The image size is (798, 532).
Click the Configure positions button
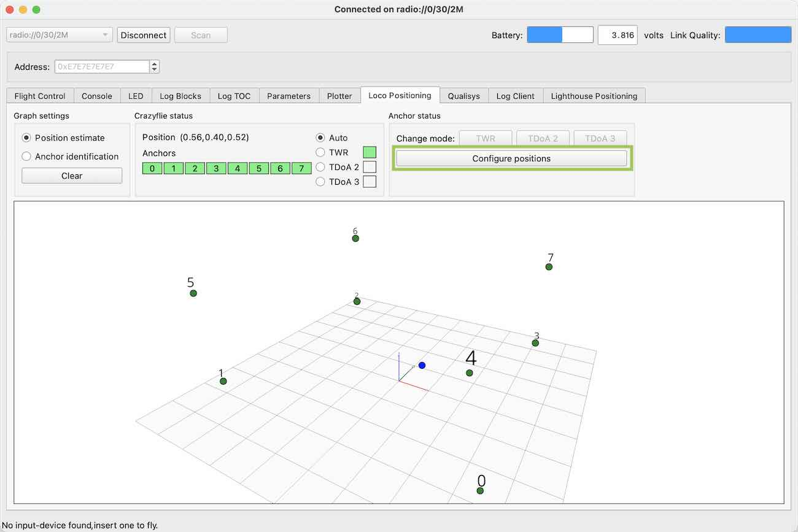click(511, 158)
